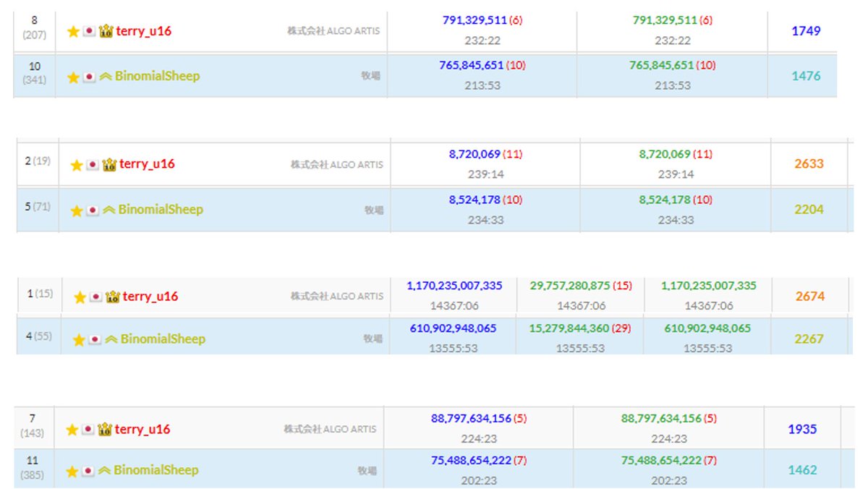Open BinomialSheep profile from the rank 10 (341) row
Image resolution: width=868 pixels, height=489 pixels.
156,76
